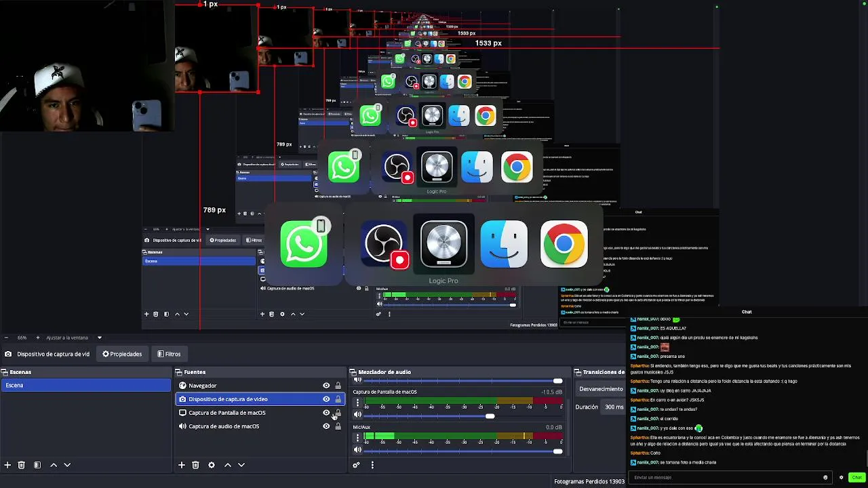
Task: Lock 'Captura de audio de macOS' source
Action: click(338, 426)
